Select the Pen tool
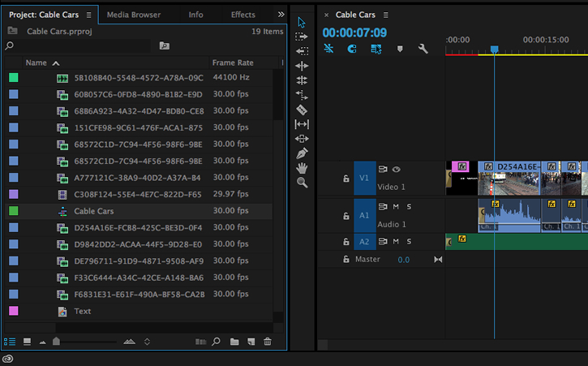This screenshot has width=588, height=366. [302, 153]
